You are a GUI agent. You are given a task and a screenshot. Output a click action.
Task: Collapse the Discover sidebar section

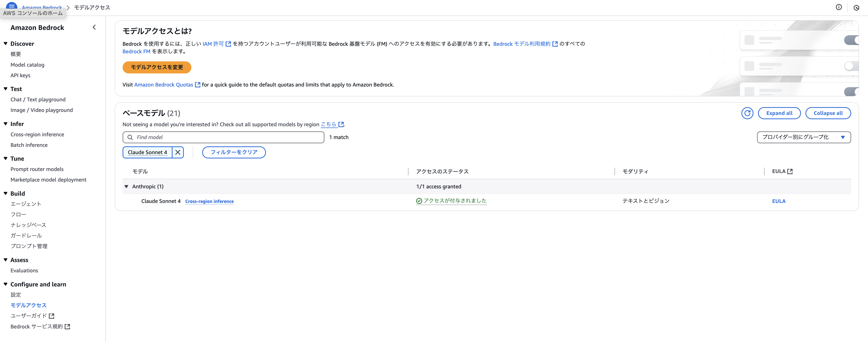click(x=6, y=44)
